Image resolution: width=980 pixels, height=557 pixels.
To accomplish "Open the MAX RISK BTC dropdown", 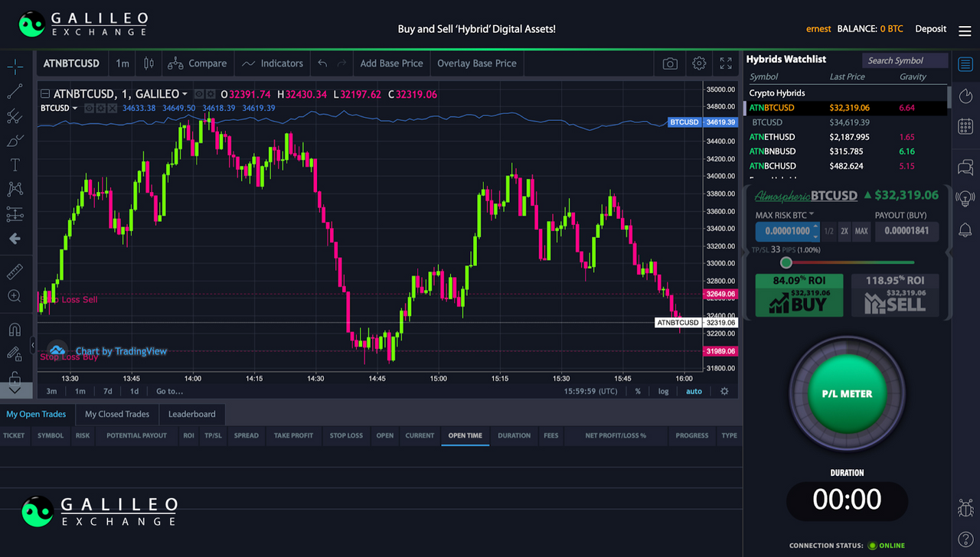I will click(x=785, y=215).
